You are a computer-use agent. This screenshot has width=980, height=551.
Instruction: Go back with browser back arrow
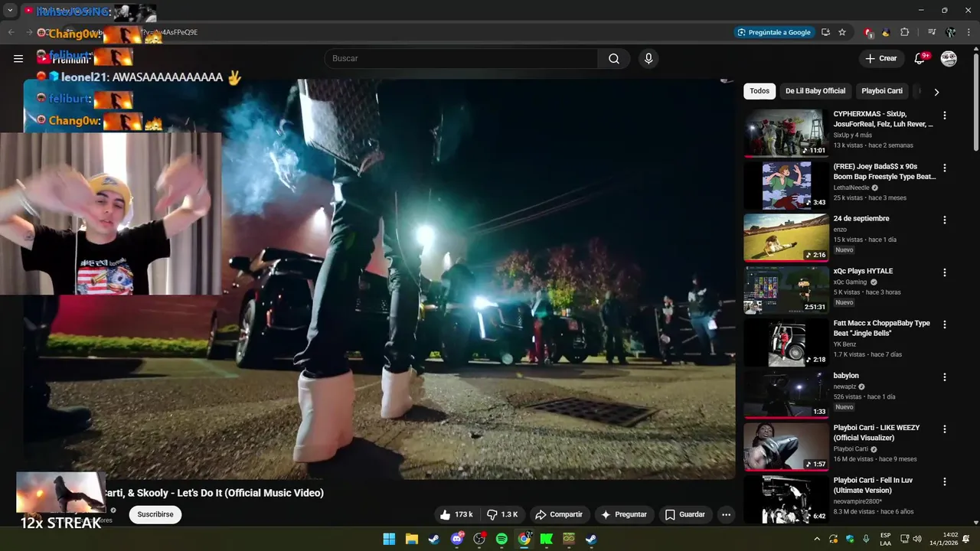point(11,32)
